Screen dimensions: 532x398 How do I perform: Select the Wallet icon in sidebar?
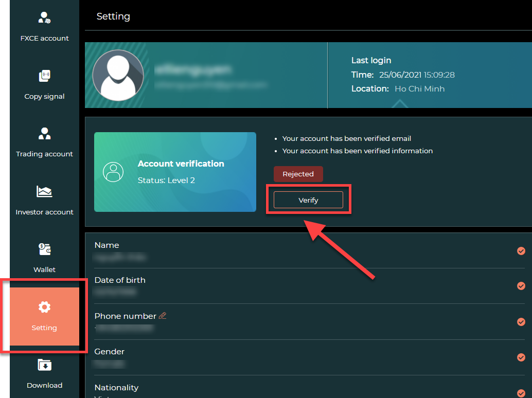tap(44, 249)
